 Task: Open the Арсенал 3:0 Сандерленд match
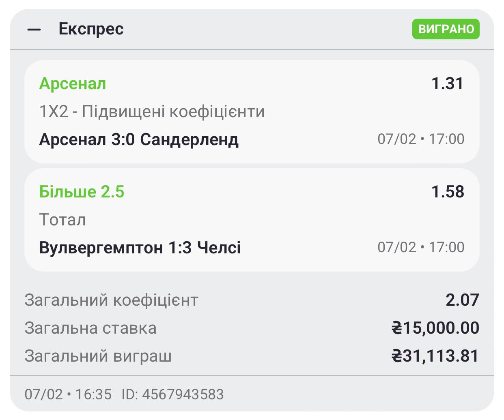(139, 139)
